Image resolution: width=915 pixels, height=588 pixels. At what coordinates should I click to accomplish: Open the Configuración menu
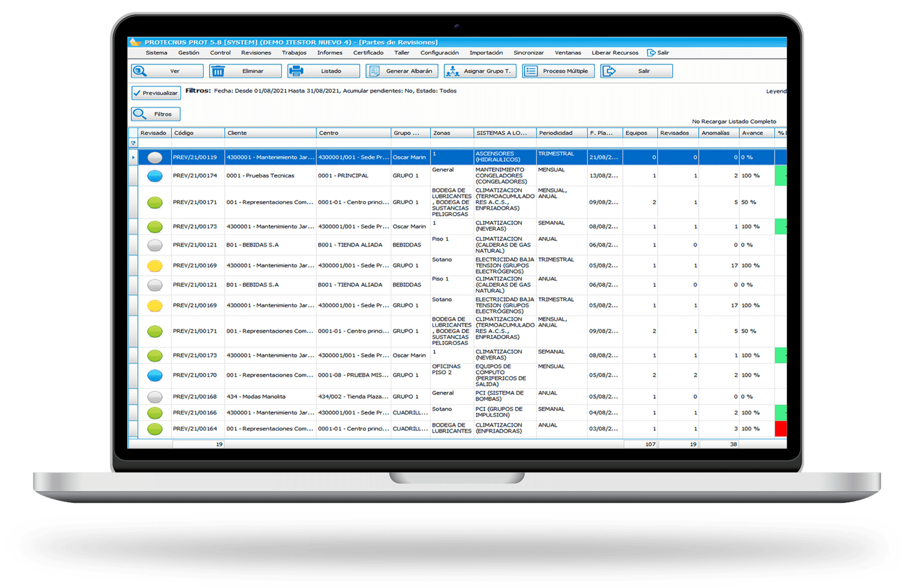[440, 53]
